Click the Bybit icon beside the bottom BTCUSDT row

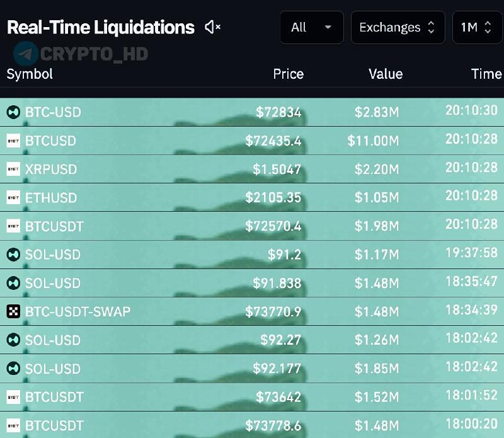click(x=13, y=425)
